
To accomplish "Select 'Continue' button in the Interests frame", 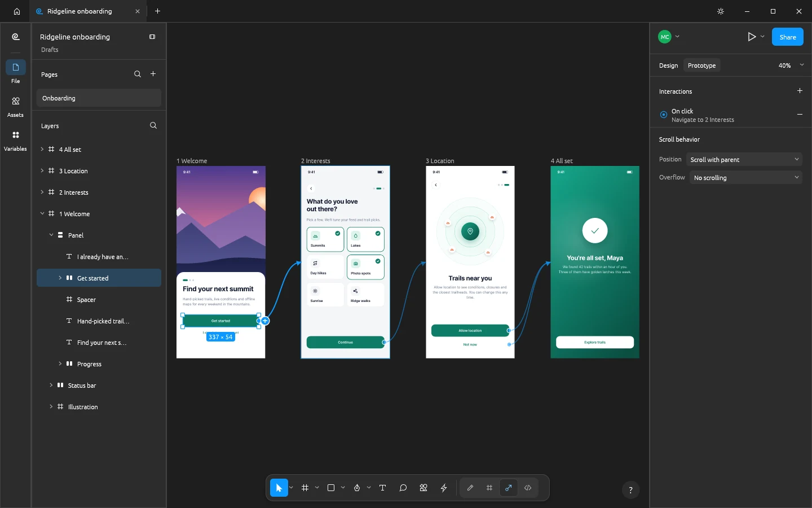I will click(346, 342).
